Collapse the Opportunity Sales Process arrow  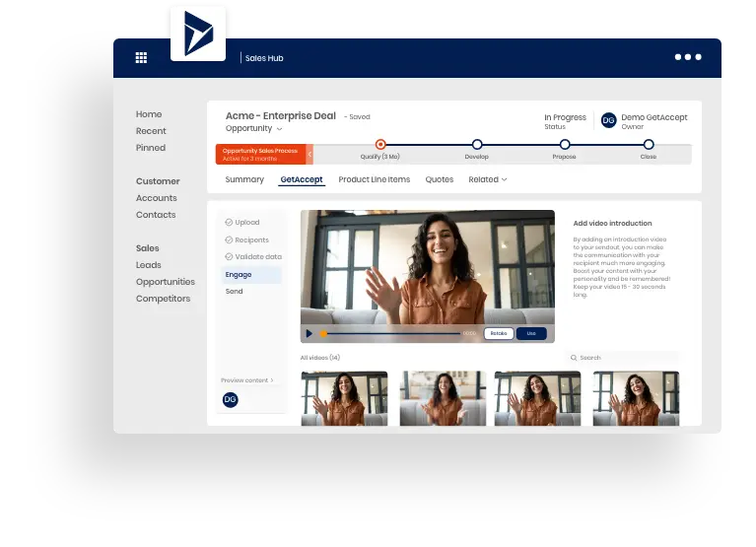coord(309,154)
